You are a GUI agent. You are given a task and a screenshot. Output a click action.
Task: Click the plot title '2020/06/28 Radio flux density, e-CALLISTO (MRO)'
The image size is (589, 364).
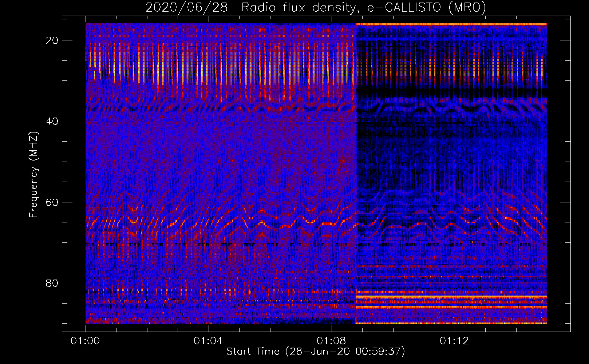tap(316, 7)
